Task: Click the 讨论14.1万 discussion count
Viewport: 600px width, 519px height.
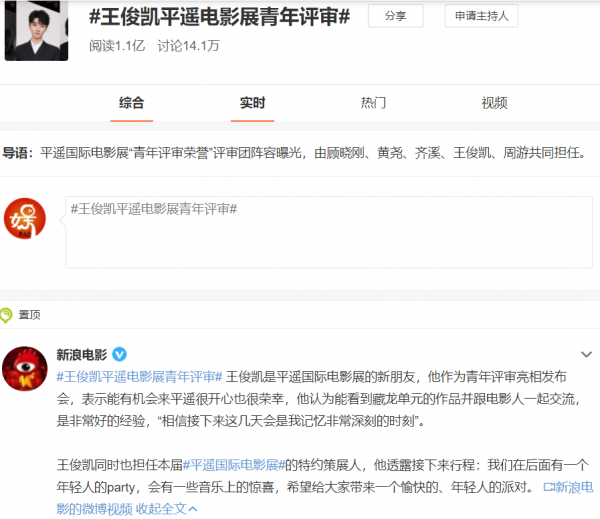Action: point(188,46)
